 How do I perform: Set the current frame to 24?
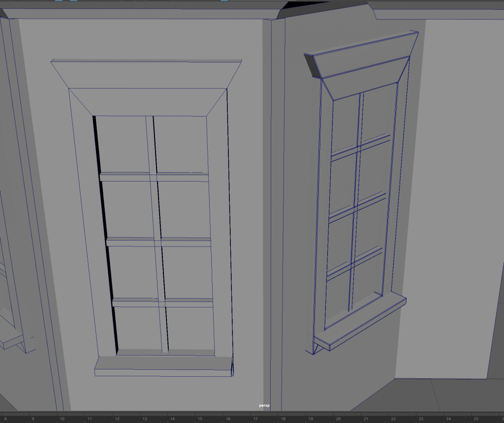coord(448,418)
